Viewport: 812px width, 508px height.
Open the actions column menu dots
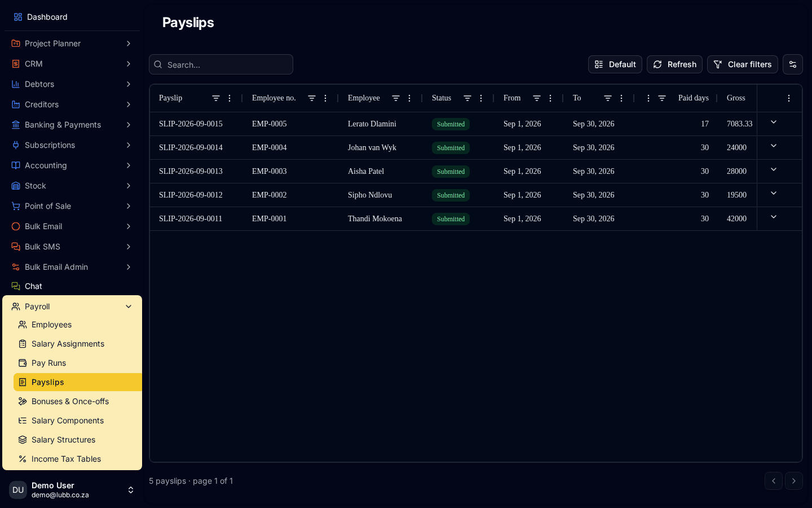pyautogui.click(x=789, y=98)
